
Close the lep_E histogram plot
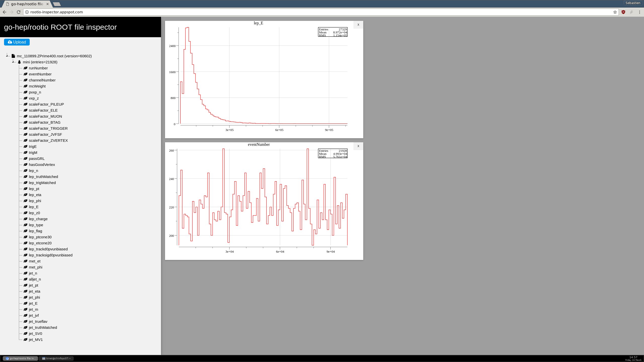pos(358,25)
